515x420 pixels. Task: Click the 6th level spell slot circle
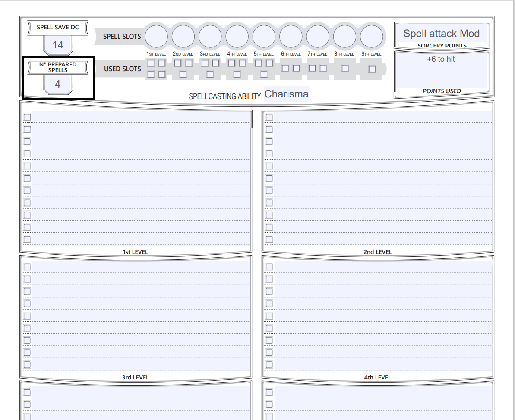(x=291, y=36)
